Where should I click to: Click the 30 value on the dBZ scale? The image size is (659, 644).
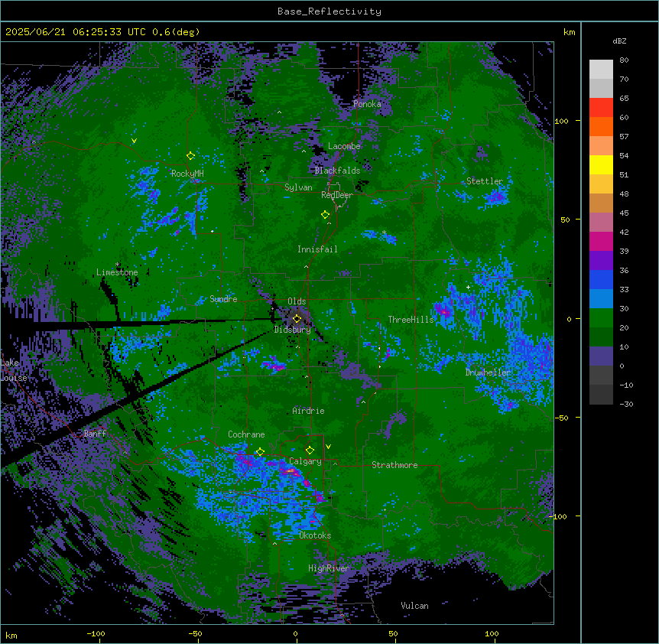click(624, 308)
